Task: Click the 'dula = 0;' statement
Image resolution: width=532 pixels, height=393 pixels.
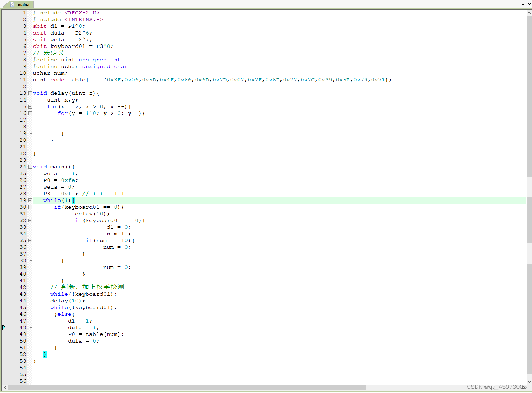Action: tap(83, 341)
